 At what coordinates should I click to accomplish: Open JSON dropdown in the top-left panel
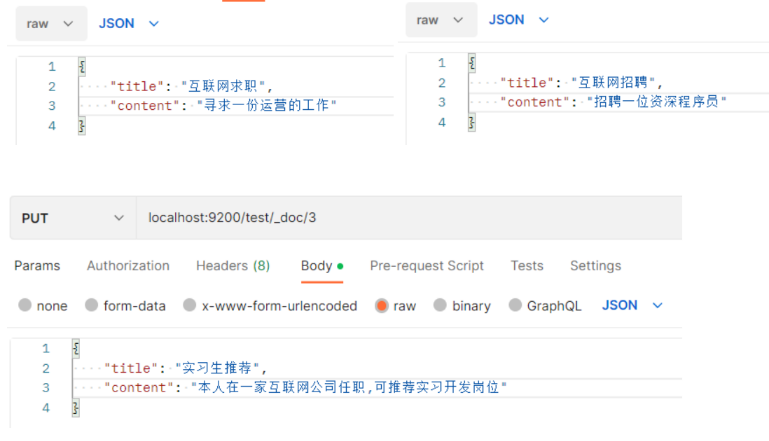click(129, 24)
